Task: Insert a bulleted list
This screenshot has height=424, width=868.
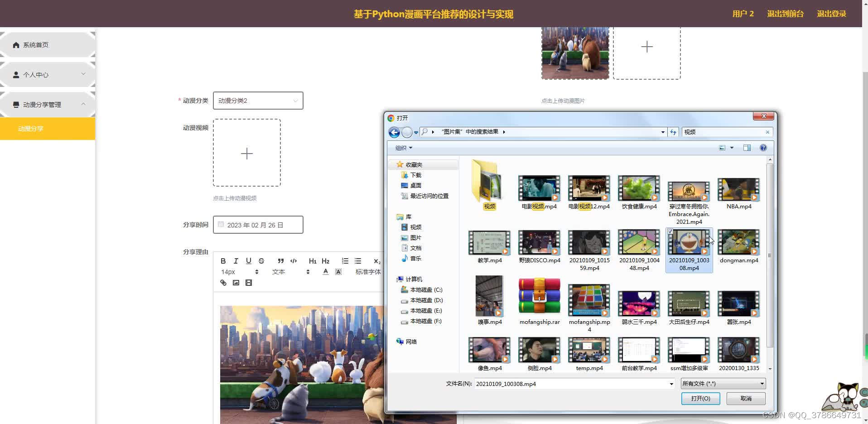Action: [x=358, y=261]
